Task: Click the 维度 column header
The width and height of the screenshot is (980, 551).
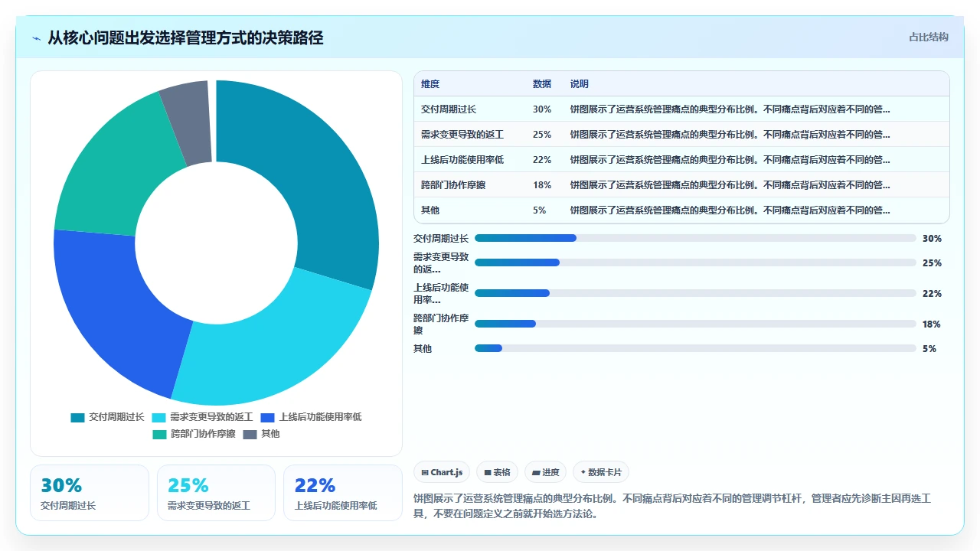Action: tap(430, 84)
